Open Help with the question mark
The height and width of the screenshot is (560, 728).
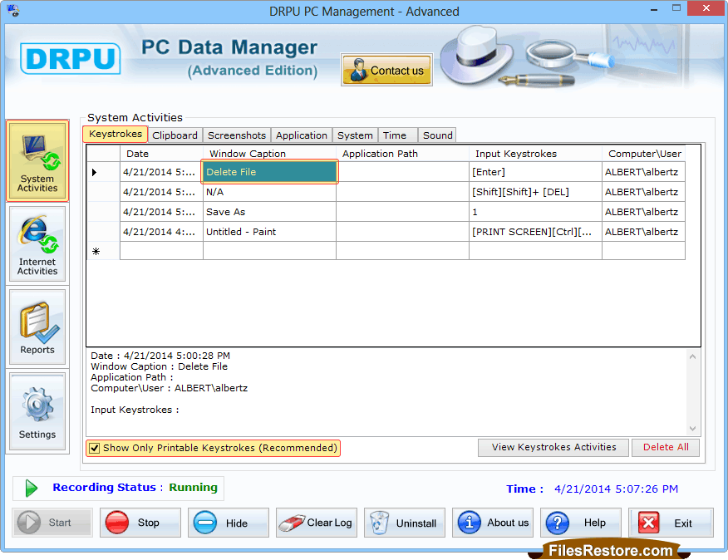(581, 523)
